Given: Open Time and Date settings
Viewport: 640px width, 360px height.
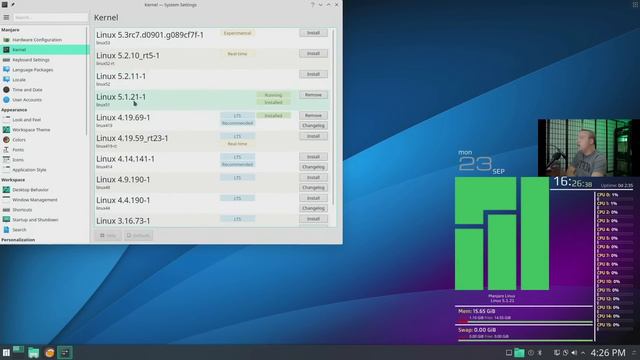Looking at the screenshot, I should tap(43, 90).
